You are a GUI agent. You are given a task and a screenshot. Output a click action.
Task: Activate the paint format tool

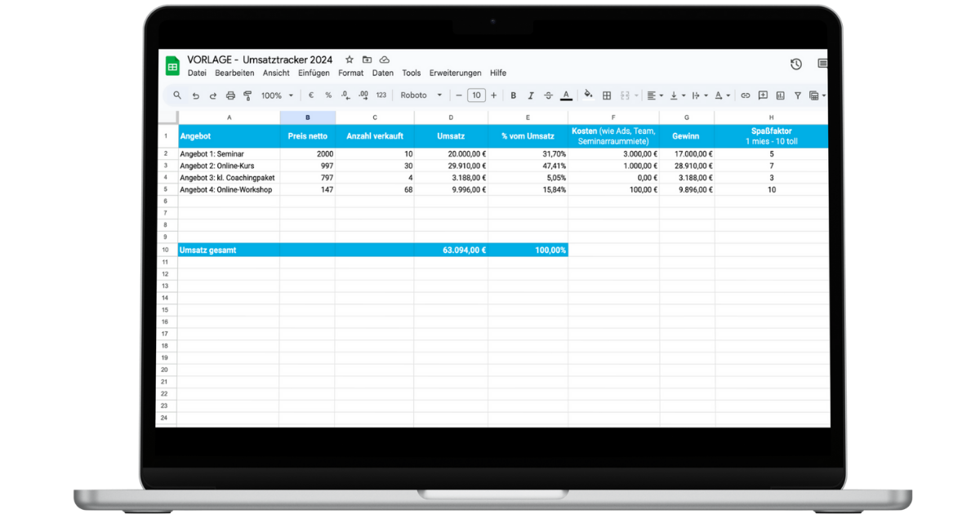(247, 95)
